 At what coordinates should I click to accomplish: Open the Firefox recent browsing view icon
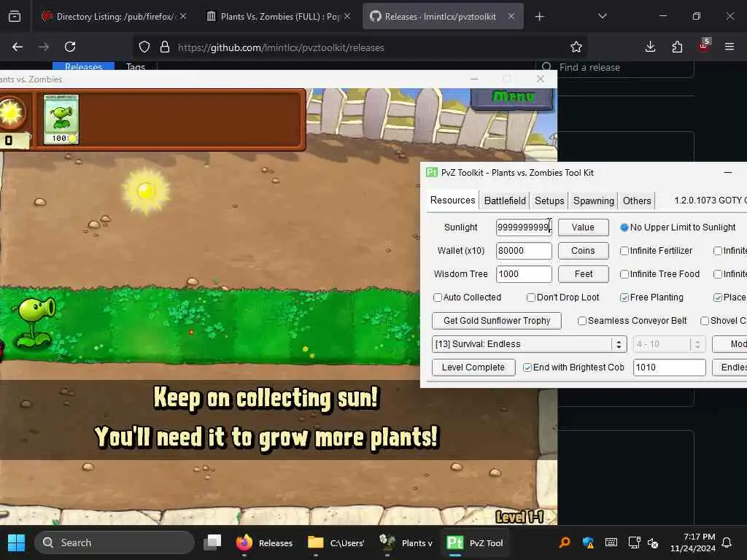click(x=15, y=17)
